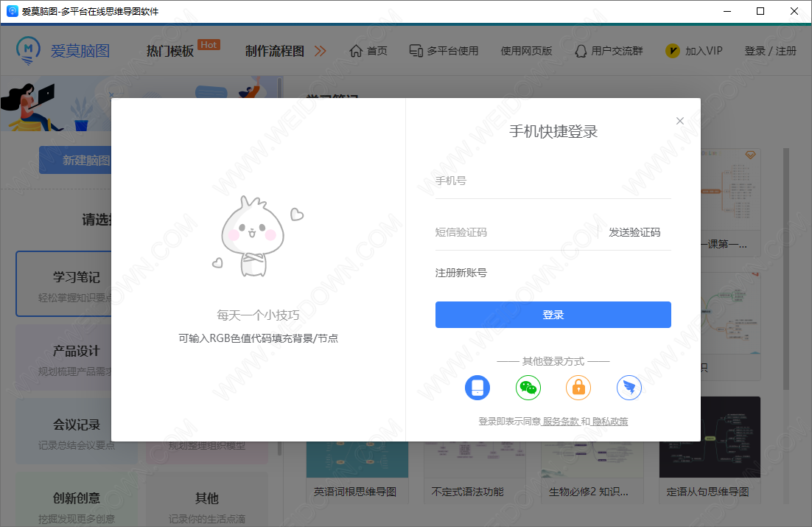
Task: Close the 爱莫脑图 application window
Action: [794, 11]
